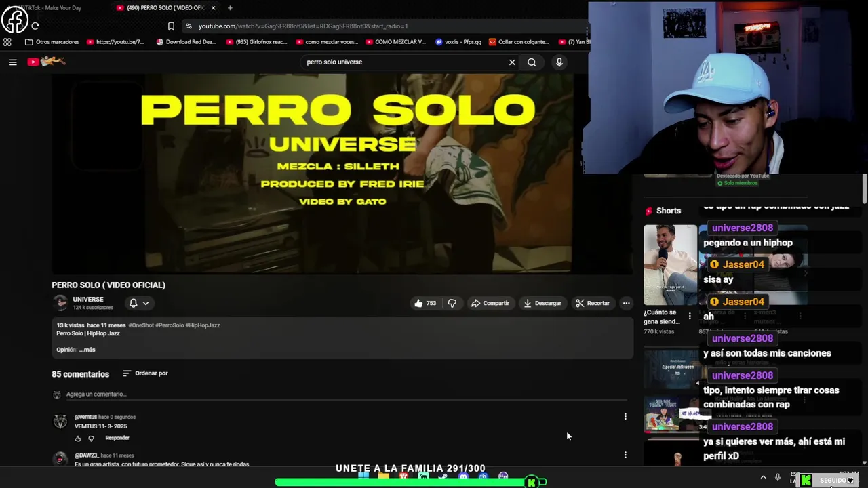Open the #PerroSolo hashtag
This screenshot has height=488, width=868.
point(170,325)
